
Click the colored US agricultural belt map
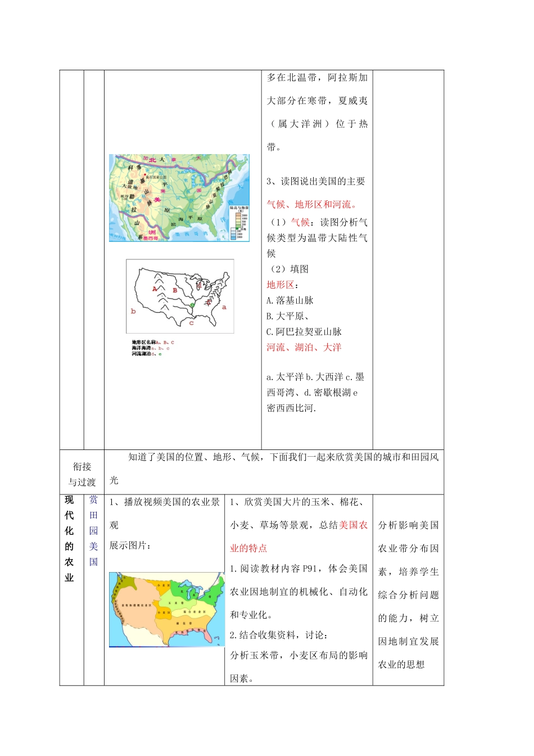pyautogui.click(x=167, y=610)
